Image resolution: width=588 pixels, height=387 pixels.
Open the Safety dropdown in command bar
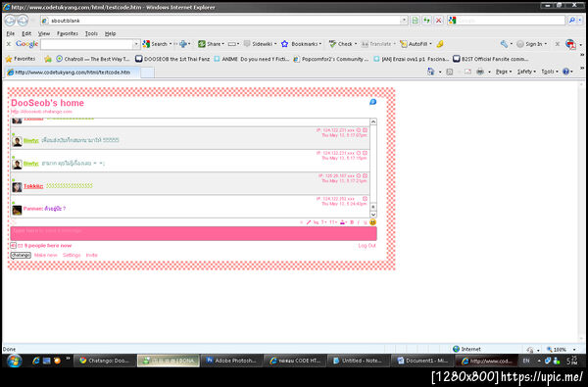(x=526, y=72)
